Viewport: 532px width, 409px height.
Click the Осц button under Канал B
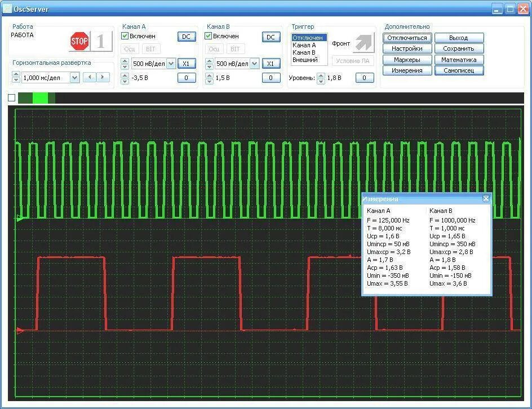pyautogui.click(x=214, y=49)
